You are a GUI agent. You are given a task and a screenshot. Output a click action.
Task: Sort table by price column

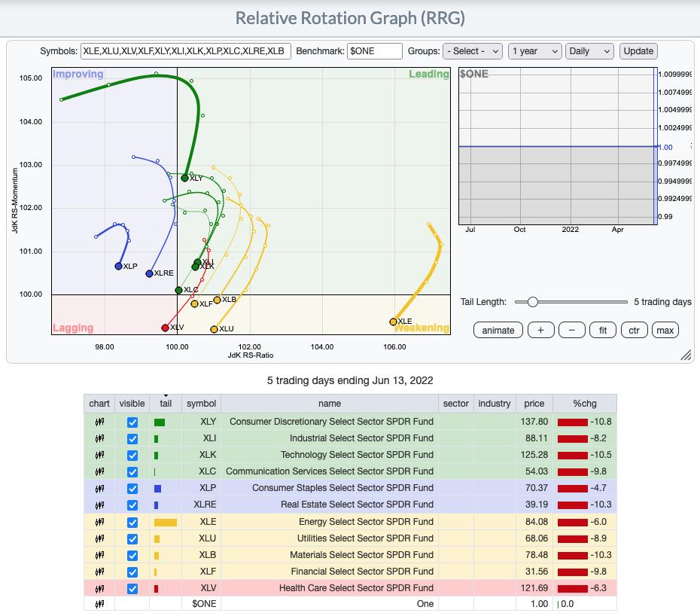pyautogui.click(x=534, y=404)
